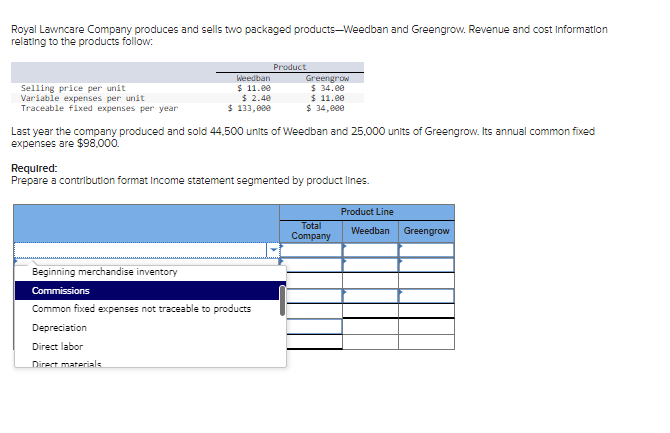Click the "Greengrow" answer table column header
This screenshot has height=433, width=670.
coord(426,231)
